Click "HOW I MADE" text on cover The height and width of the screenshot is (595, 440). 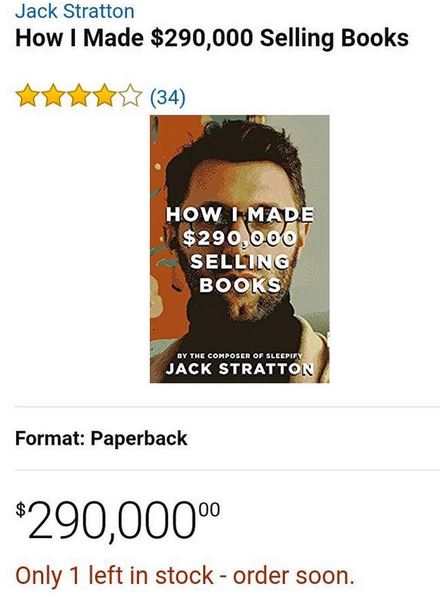point(240,215)
